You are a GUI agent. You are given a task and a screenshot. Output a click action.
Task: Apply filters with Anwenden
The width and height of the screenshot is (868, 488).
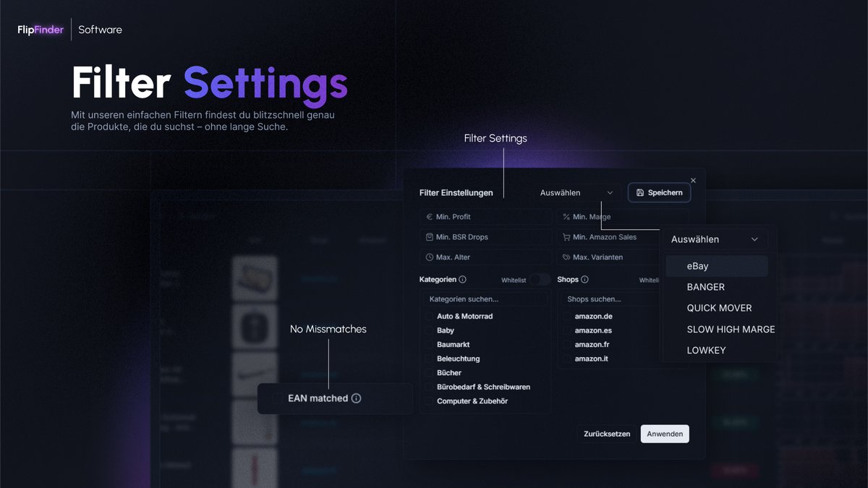tap(665, 434)
